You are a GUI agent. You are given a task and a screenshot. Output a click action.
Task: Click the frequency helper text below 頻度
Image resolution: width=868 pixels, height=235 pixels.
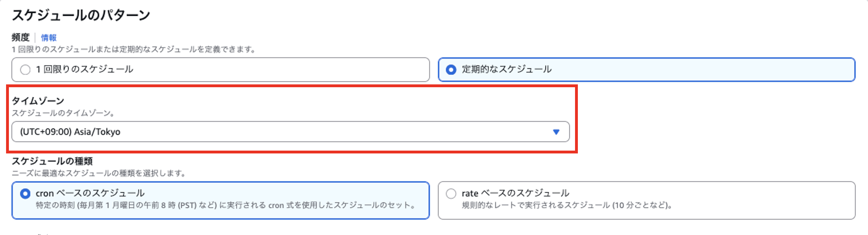[x=133, y=50]
